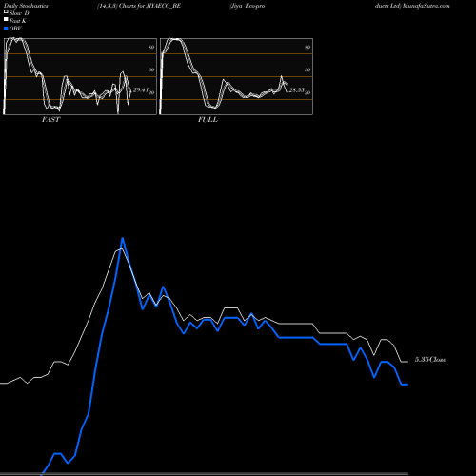Viewport: 476px width, 476px height.
Task: Click the Slow D legend label
Action: [19, 13]
